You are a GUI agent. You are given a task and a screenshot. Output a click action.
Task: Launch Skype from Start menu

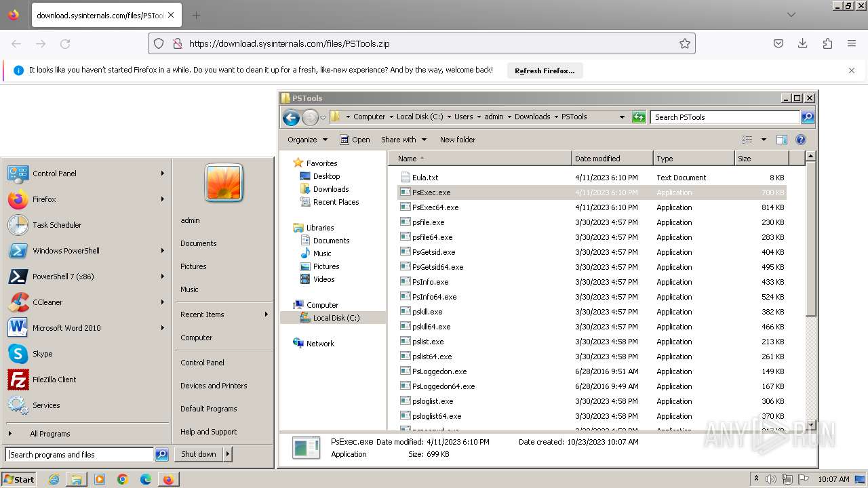[86, 354]
